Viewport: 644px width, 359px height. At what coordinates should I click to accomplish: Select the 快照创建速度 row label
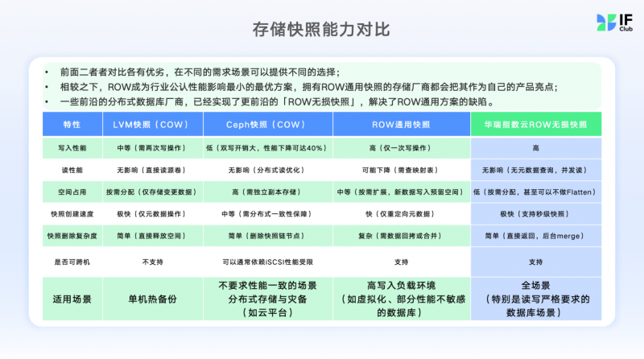point(72,214)
